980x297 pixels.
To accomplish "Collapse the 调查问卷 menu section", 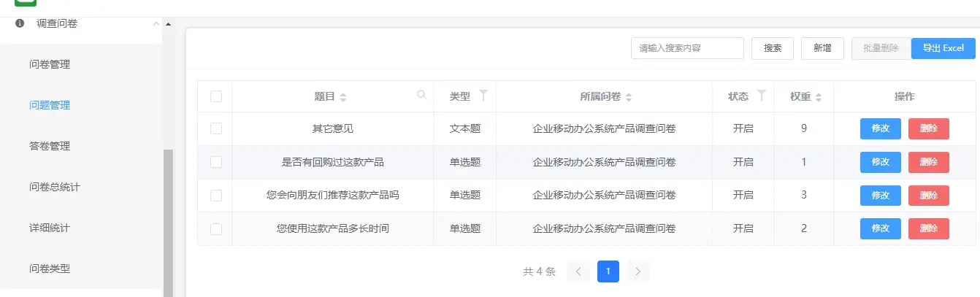I will pyautogui.click(x=156, y=23).
